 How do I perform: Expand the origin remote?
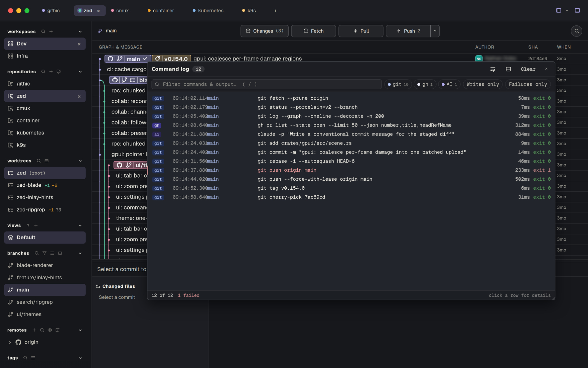pos(10,342)
